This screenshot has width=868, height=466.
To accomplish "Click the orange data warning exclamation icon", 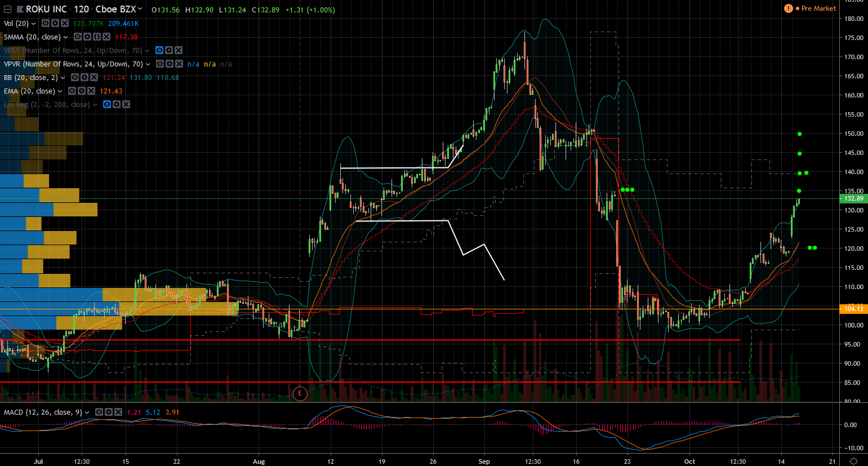I will pos(788,8).
